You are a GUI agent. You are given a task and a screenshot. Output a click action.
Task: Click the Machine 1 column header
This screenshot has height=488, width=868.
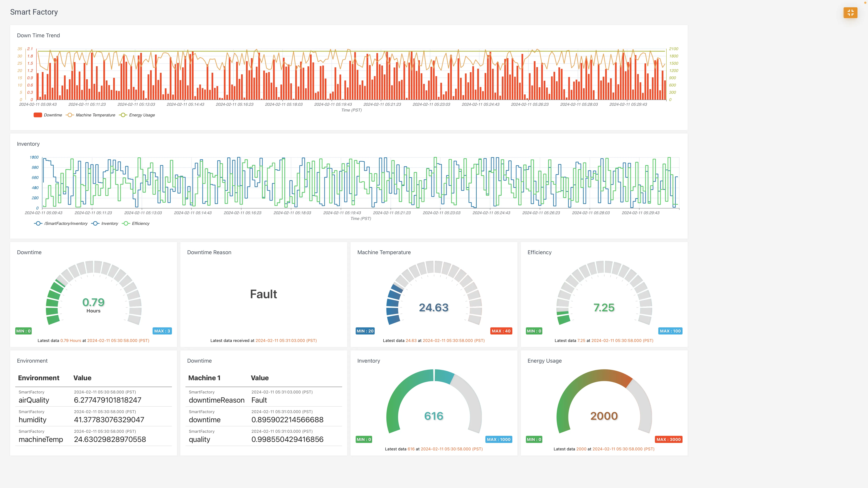pyautogui.click(x=204, y=378)
